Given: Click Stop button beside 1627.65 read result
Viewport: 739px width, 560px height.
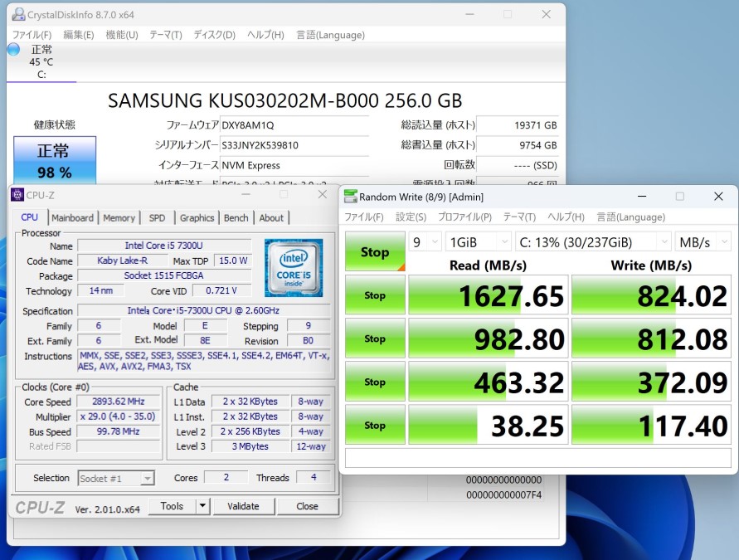Looking at the screenshot, I should click(375, 295).
